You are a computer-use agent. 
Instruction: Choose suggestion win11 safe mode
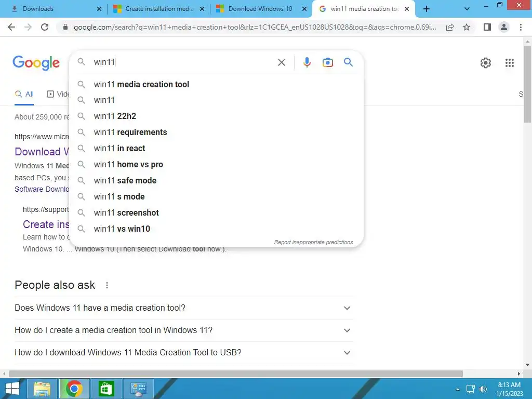click(216, 180)
